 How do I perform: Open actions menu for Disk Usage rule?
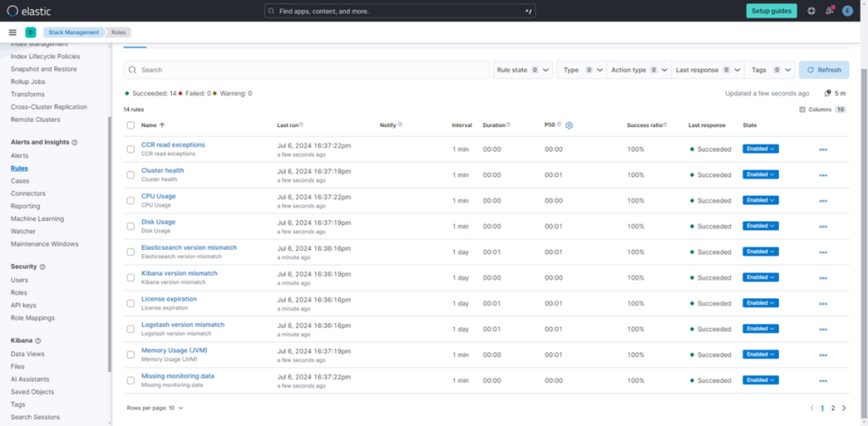(x=822, y=226)
